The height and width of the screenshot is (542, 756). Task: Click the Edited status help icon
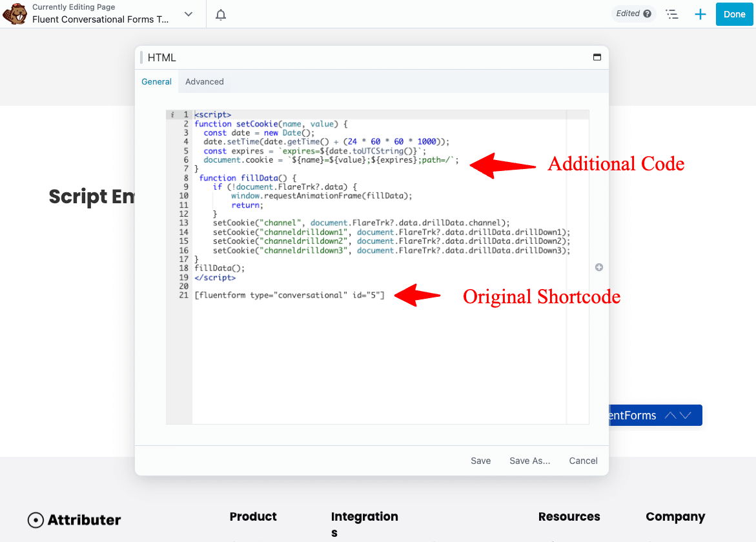647,14
